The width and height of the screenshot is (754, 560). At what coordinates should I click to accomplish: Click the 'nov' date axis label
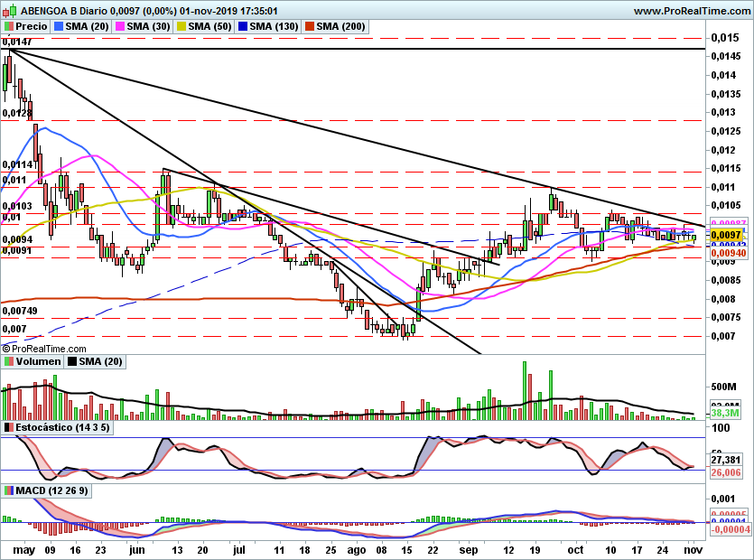pos(693,550)
